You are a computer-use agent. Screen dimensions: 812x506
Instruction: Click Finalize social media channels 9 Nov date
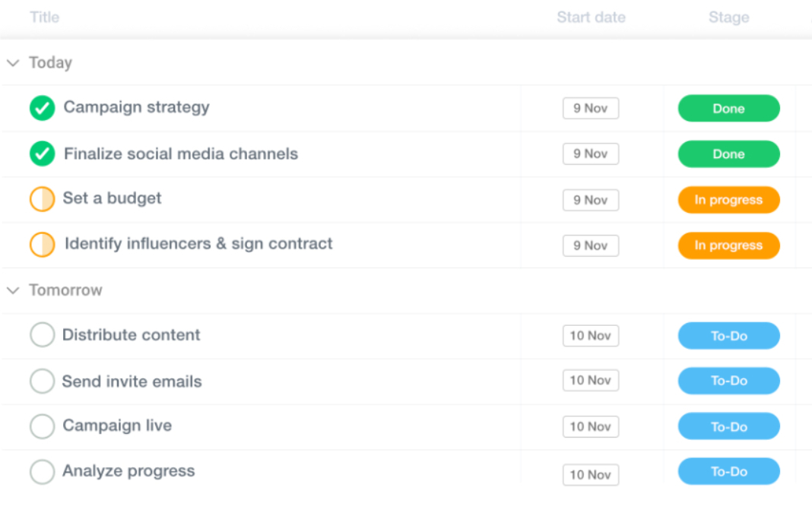coord(591,154)
